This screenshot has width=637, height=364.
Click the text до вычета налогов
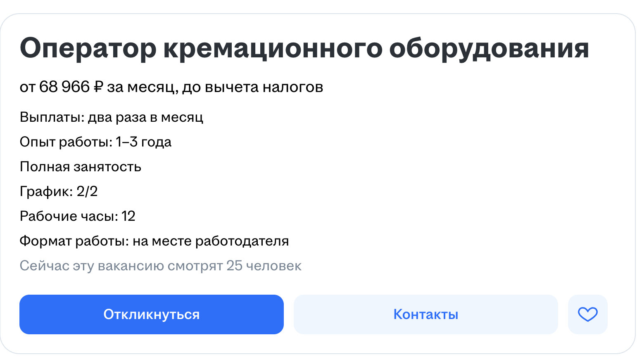tap(253, 87)
